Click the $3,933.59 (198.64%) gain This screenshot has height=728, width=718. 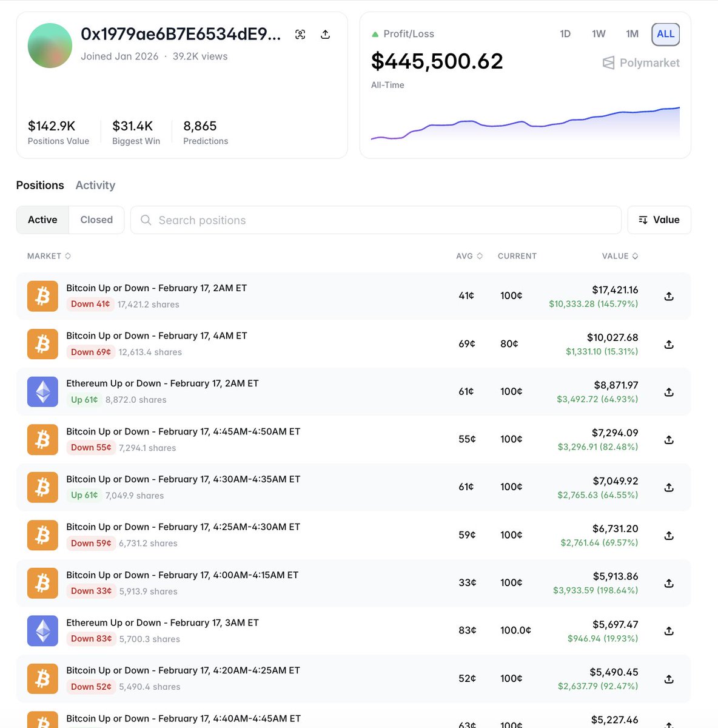pyautogui.click(x=596, y=590)
